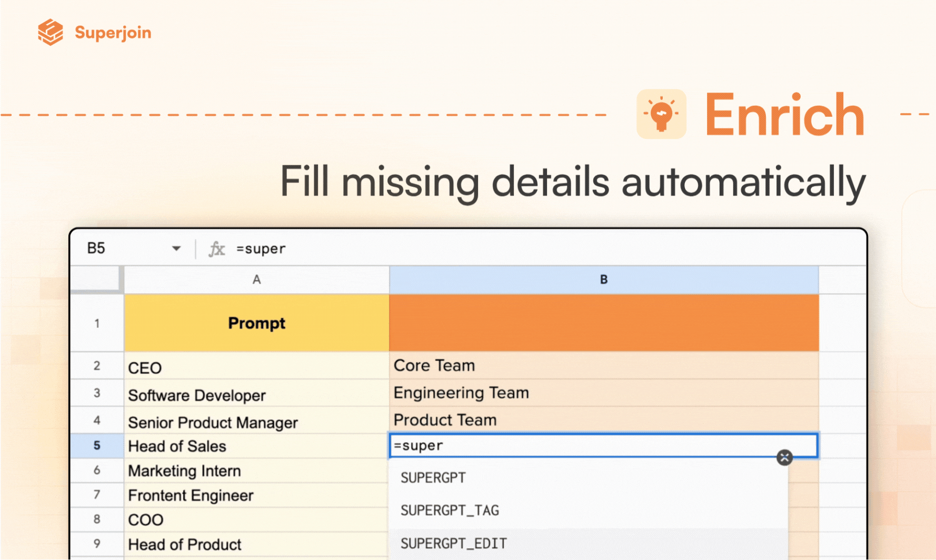This screenshot has width=936, height=560.
Task: Select the Marketing Intern cell
Action: (256, 471)
